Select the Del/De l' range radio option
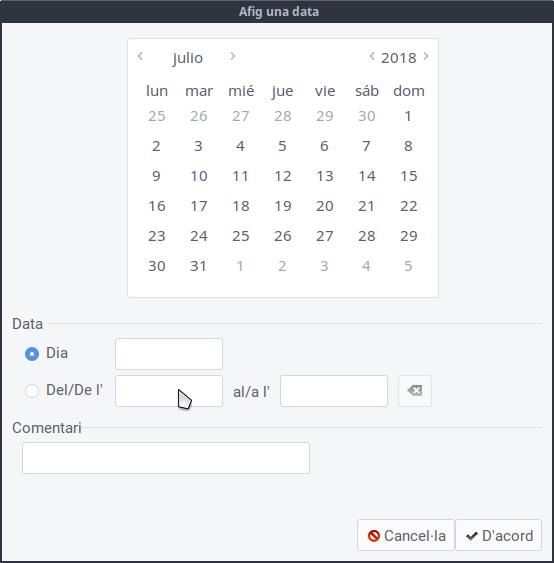Viewport: 554px width, 563px height. tap(32, 391)
